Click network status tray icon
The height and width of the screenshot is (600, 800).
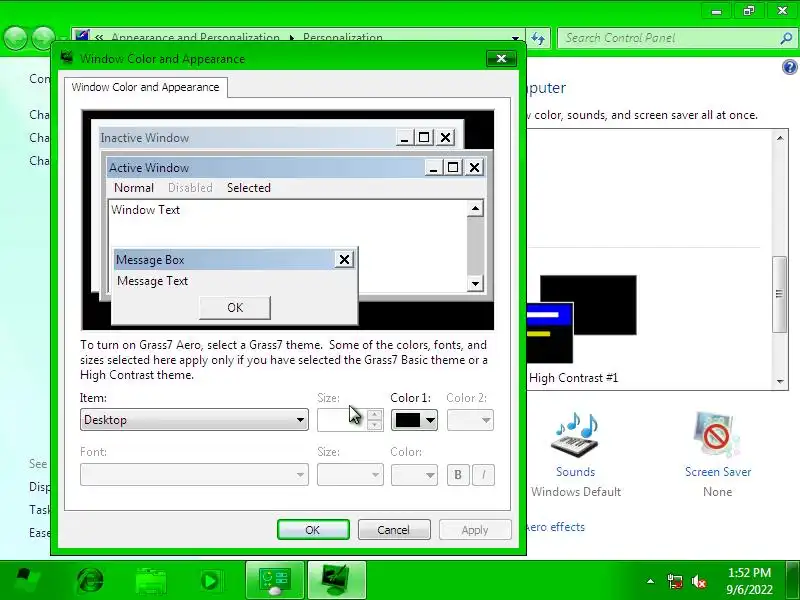(x=674, y=581)
